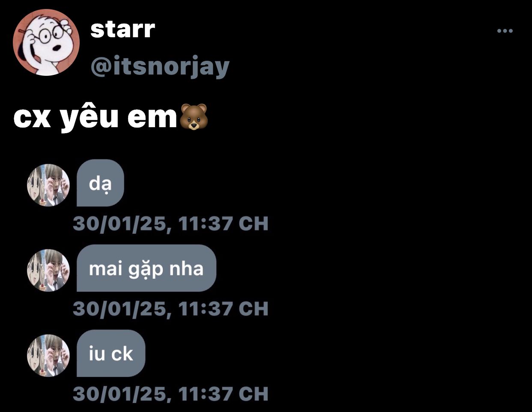Open the message bubble saying dạ
The height and width of the screenshot is (412, 532).
(100, 183)
